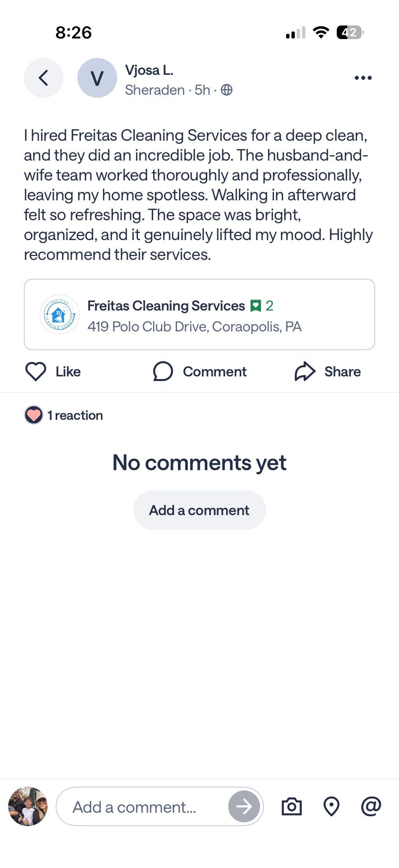Screen dimensions: 399x868
Task: Tap the Comment speech bubble icon
Action: [x=163, y=371]
